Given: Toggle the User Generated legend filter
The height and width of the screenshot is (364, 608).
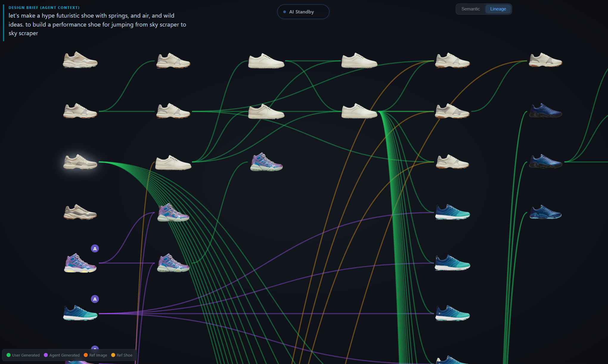Looking at the screenshot, I should tap(26, 355).
